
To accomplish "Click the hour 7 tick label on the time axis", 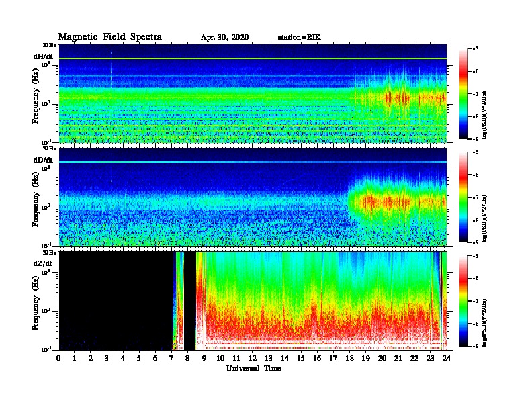I will pos(171,358).
